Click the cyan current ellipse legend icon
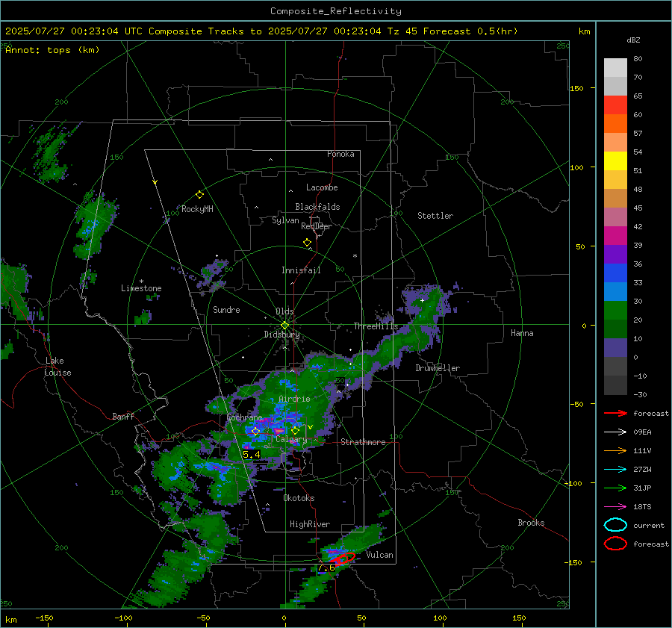Viewport: 672px width, 628px height. tap(615, 525)
